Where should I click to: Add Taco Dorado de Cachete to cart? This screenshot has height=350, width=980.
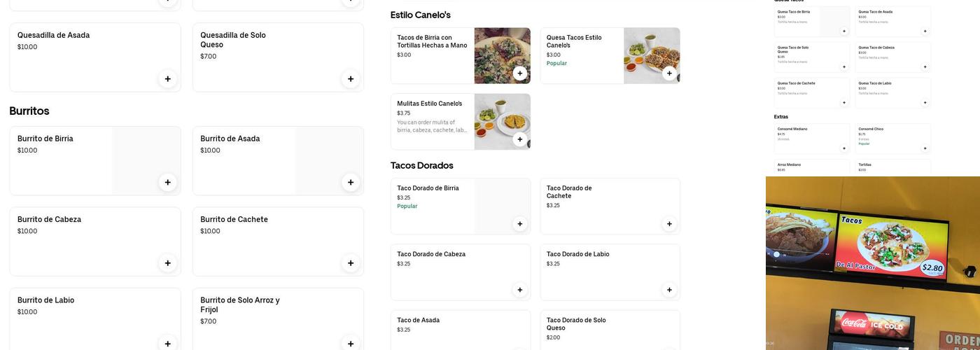click(669, 224)
